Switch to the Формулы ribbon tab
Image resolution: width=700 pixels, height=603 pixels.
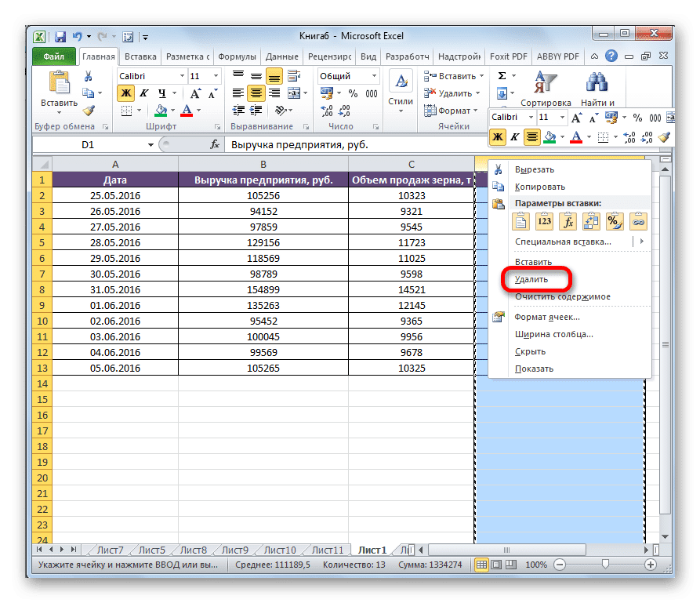click(x=237, y=56)
